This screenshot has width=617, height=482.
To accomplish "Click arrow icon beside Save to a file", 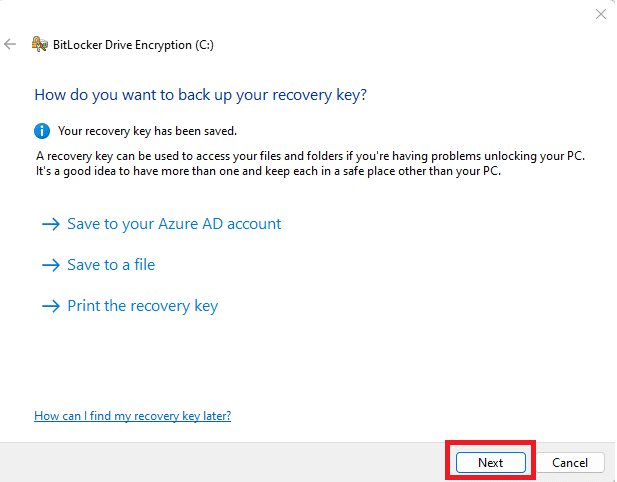I will point(51,265).
